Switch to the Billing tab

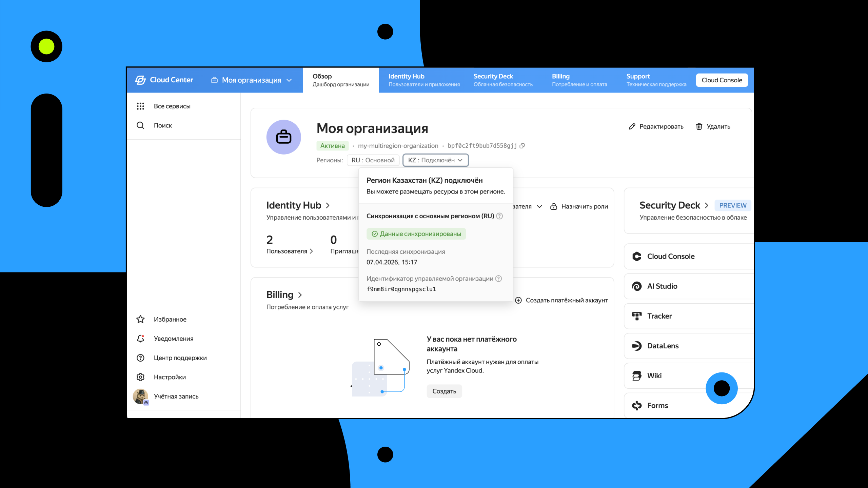[x=579, y=80]
